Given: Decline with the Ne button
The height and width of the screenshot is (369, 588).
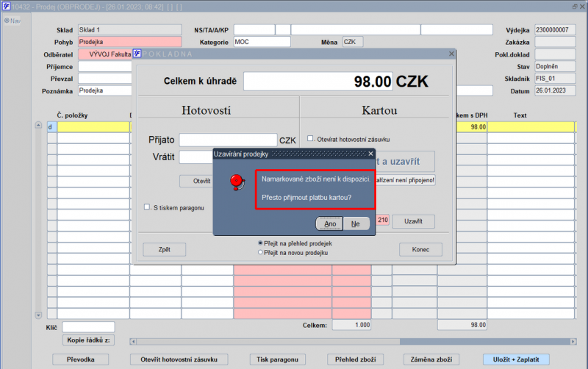Looking at the screenshot, I should pos(356,224).
